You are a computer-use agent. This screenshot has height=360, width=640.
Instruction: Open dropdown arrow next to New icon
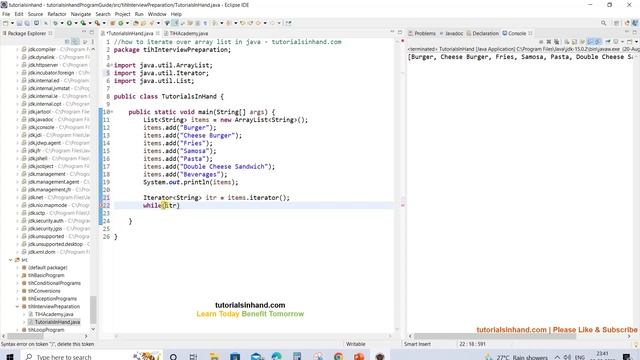(x=12, y=23)
